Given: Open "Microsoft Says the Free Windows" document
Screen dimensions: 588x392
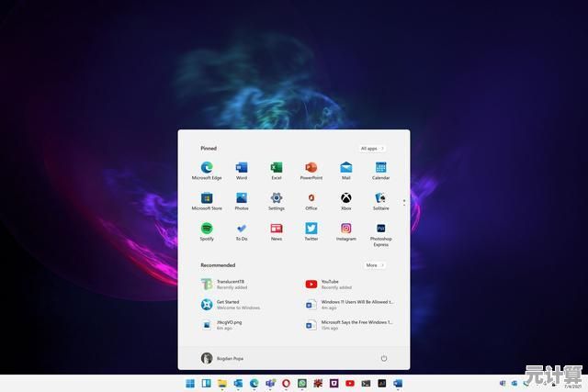Looking at the screenshot, I should click(350, 325).
